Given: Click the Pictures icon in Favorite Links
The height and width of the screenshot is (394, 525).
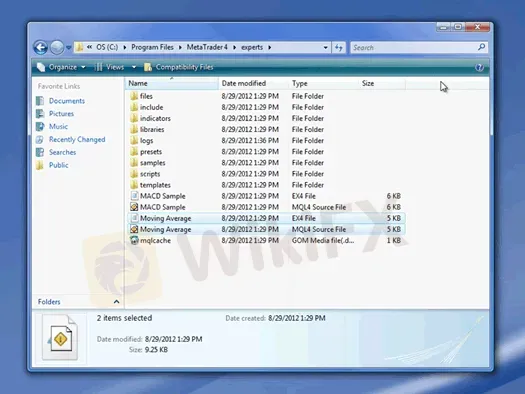Looking at the screenshot, I should [x=40, y=114].
